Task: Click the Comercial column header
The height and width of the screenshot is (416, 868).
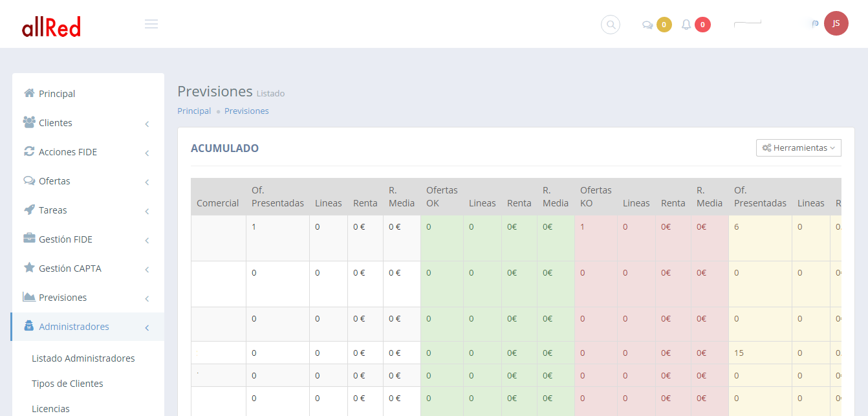Action: [218, 203]
